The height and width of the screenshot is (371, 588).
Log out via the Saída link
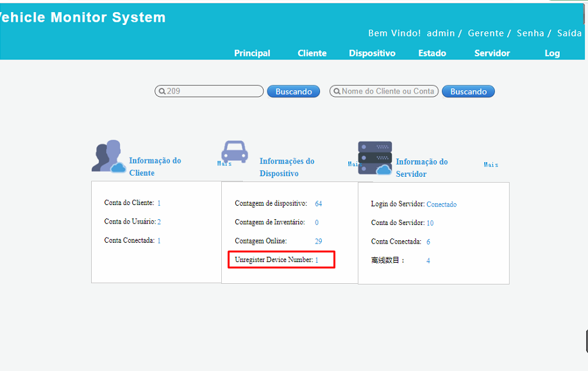point(569,33)
